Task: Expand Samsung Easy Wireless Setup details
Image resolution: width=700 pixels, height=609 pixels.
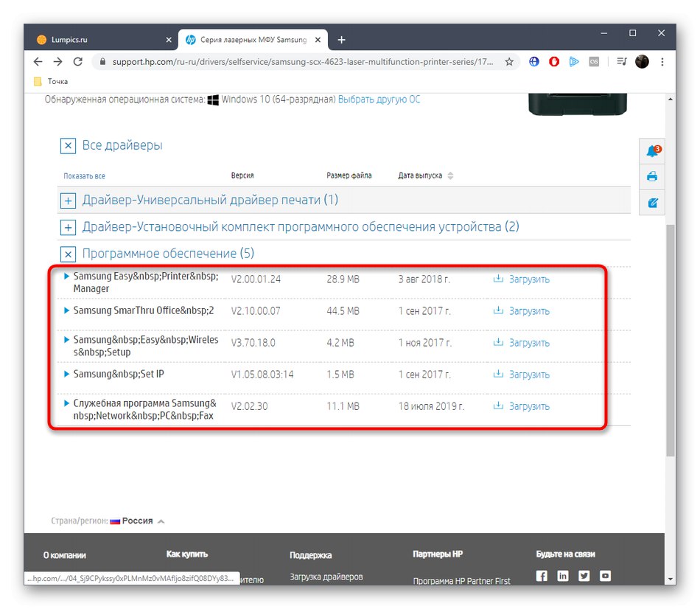Action: click(x=66, y=340)
